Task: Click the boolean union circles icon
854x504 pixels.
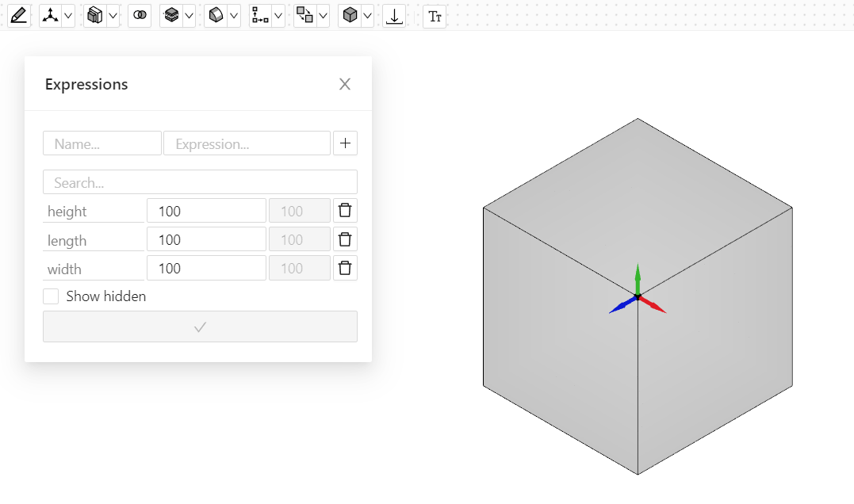Action: (x=140, y=15)
